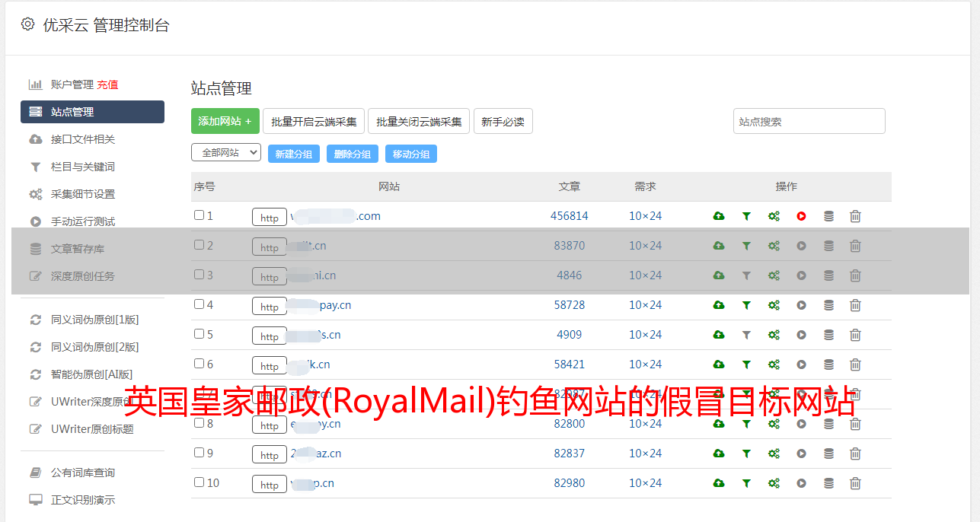
Task: Click the trash icon in row 2
Action: click(855, 246)
